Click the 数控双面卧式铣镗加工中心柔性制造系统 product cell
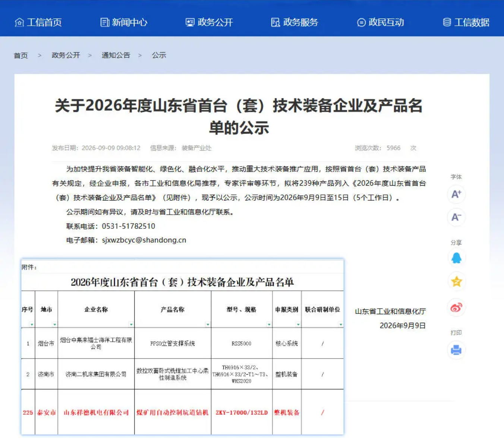504x445 pixels. [x=173, y=374]
